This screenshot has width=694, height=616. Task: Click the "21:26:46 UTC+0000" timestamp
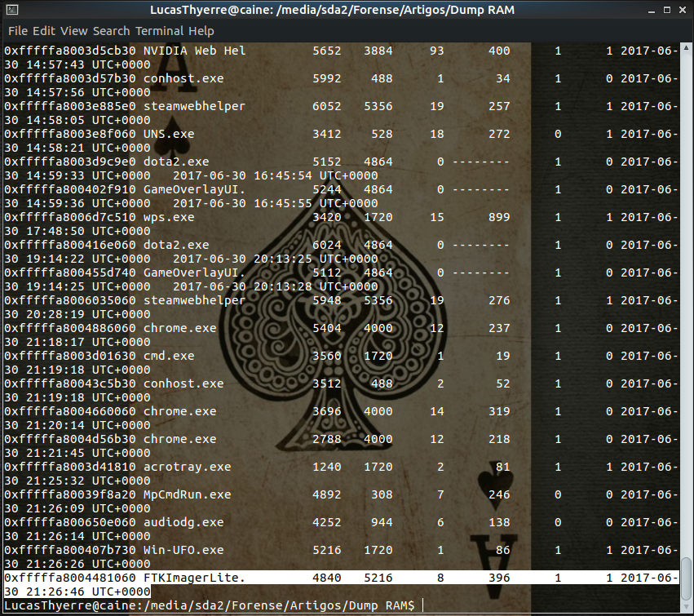click(88, 592)
